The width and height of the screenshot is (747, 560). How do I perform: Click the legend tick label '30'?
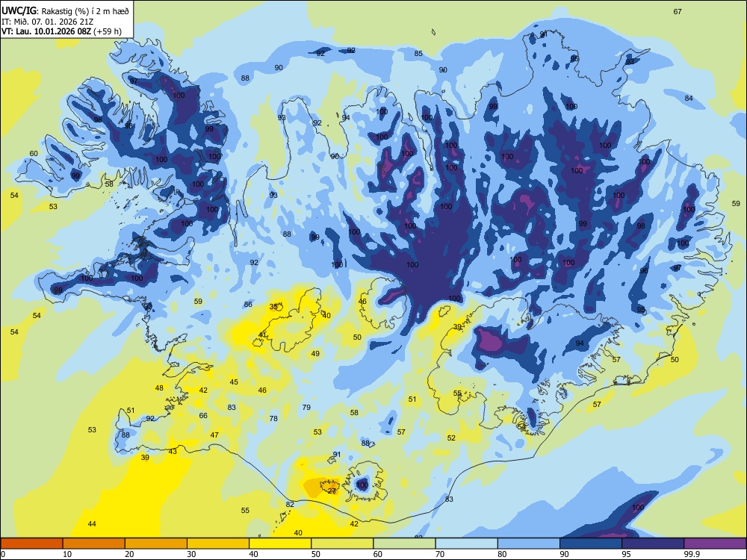tap(191, 554)
